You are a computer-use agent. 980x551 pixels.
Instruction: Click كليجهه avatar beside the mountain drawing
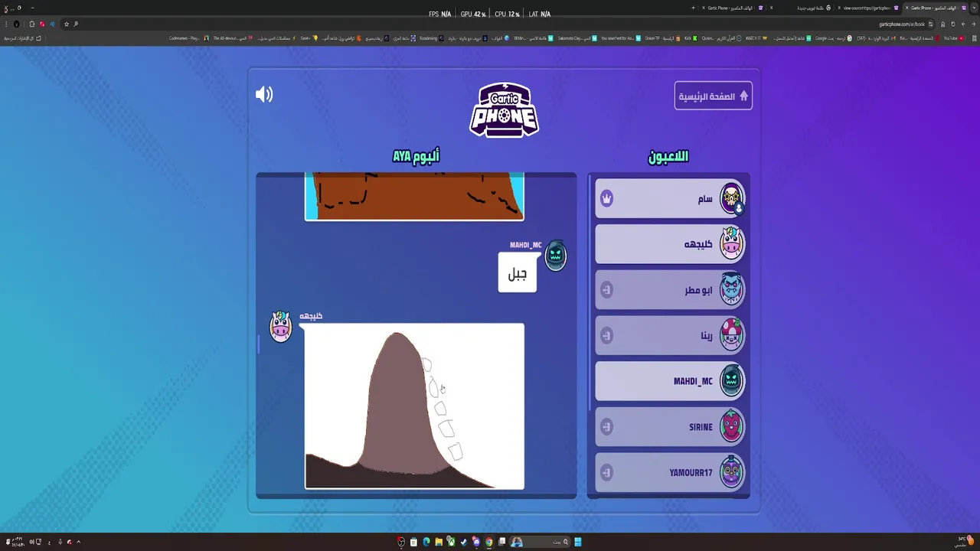pyautogui.click(x=281, y=326)
